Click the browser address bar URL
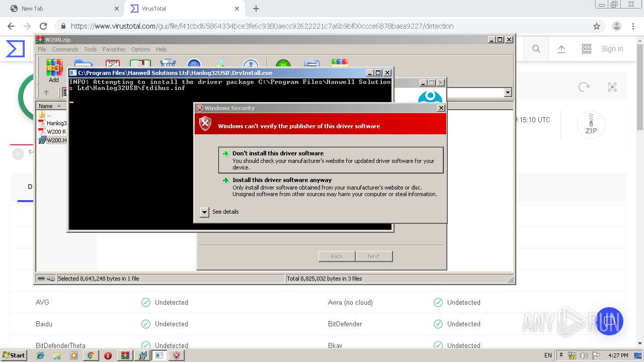 (x=262, y=26)
